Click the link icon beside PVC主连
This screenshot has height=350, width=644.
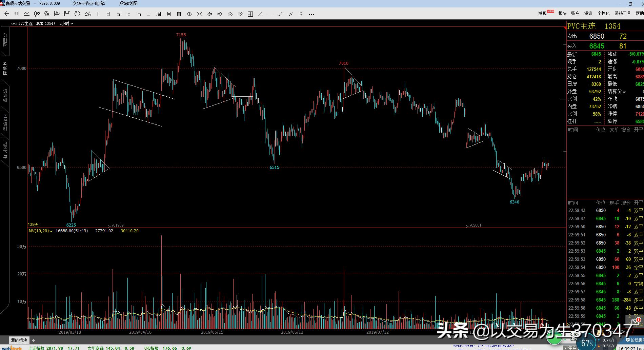coord(14,23)
